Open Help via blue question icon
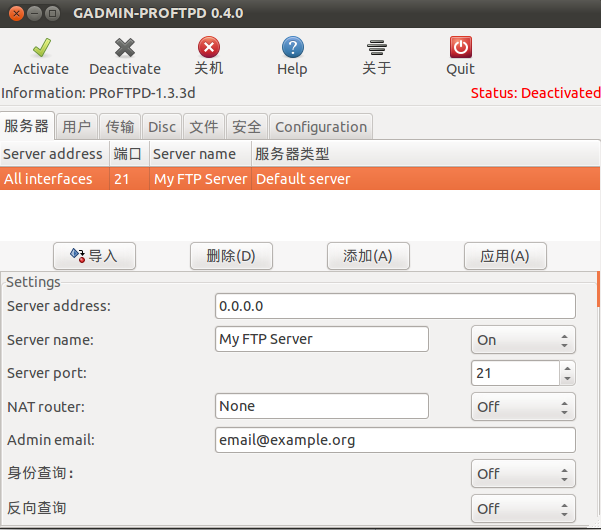 pos(292,47)
